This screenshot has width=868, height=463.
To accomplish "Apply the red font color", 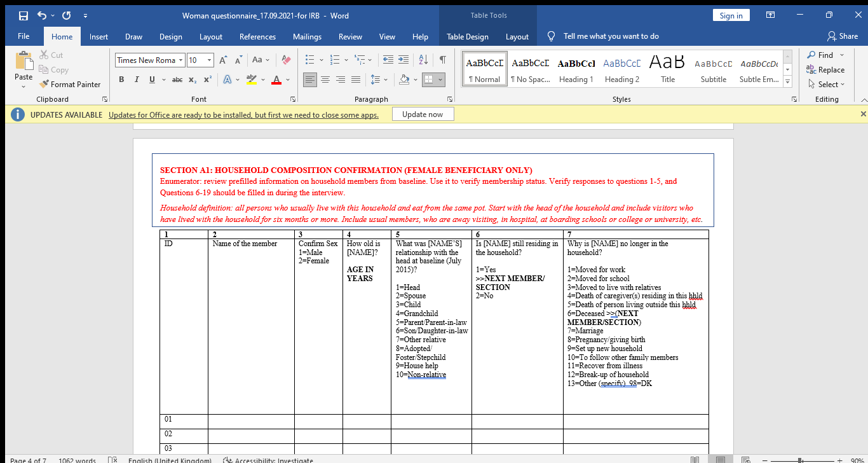I will [x=276, y=79].
